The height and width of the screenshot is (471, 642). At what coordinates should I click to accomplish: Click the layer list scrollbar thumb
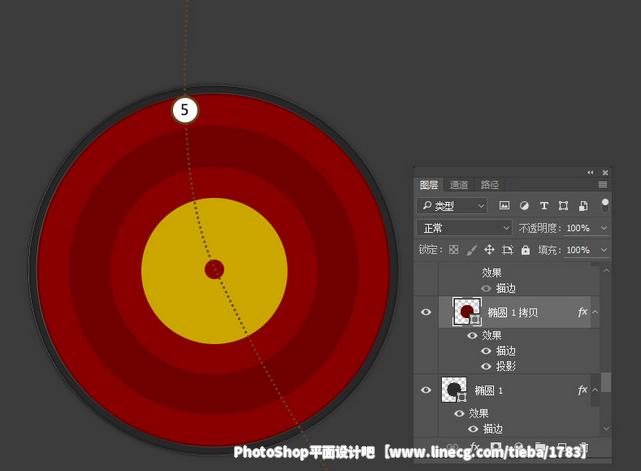point(606,382)
